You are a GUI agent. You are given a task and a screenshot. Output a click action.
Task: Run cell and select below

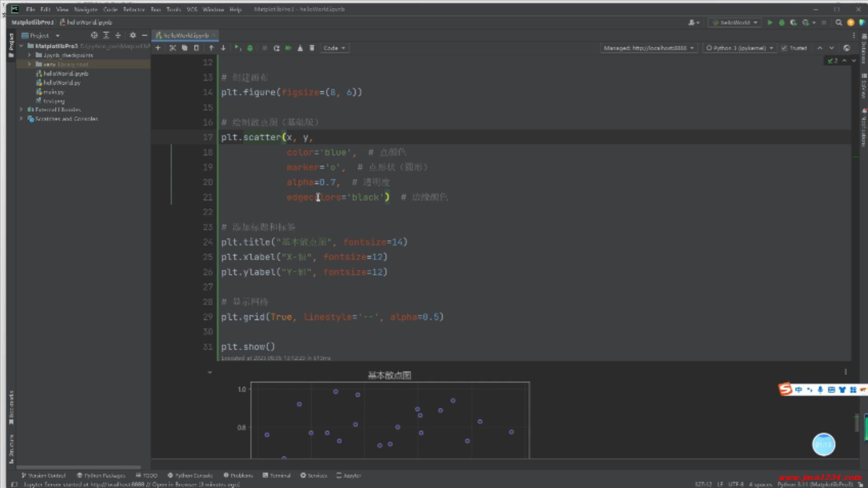pyautogui.click(x=237, y=48)
